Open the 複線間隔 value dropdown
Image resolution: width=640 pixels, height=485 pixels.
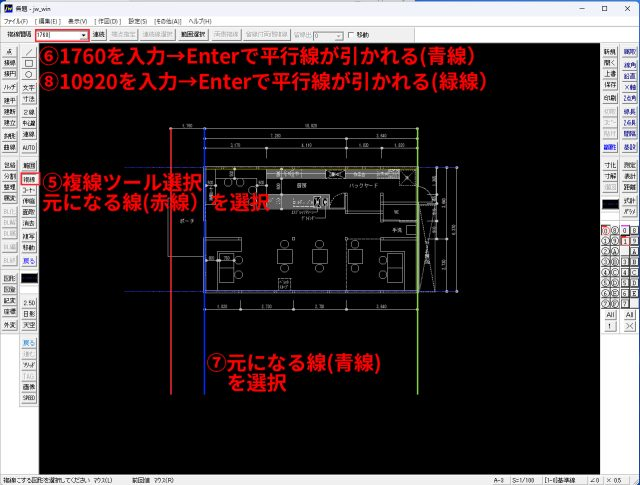pyautogui.click(x=84, y=34)
